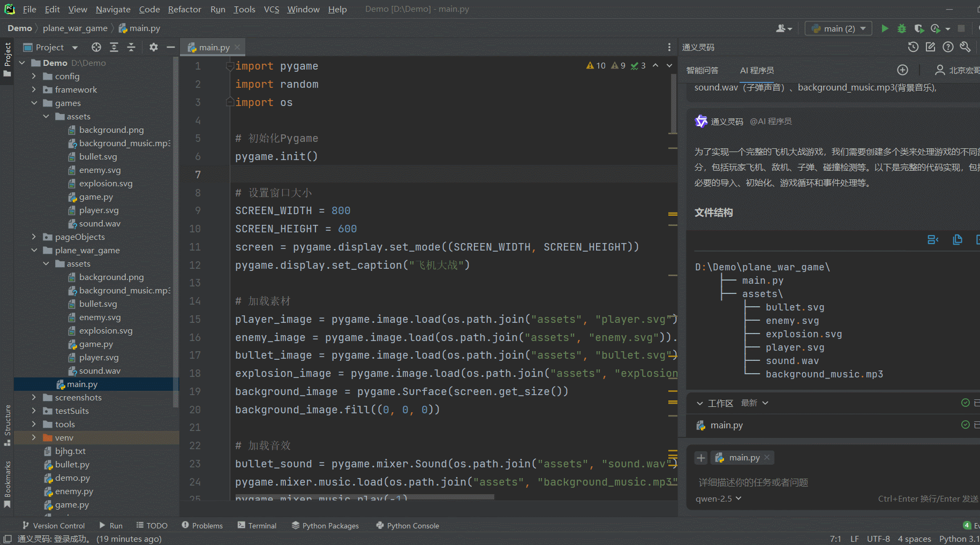This screenshot has height=545, width=980.
Task: Click the locate file crosshair icon in Project
Action: point(96,47)
